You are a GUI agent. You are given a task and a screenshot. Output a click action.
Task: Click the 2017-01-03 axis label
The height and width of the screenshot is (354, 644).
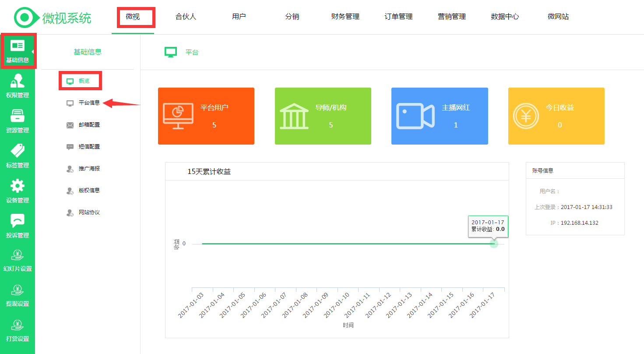[x=191, y=305]
